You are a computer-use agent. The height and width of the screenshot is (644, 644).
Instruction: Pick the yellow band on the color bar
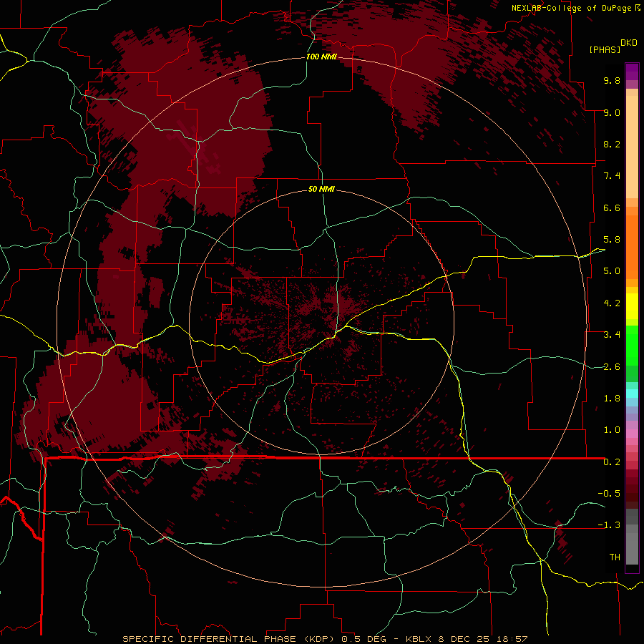click(x=632, y=306)
